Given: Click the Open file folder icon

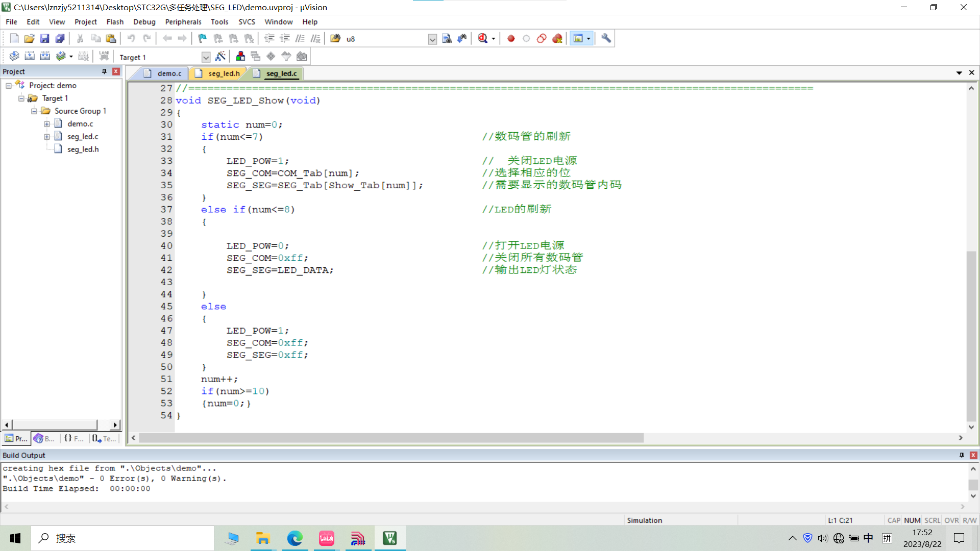Looking at the screenshot, I should (30, 38).
